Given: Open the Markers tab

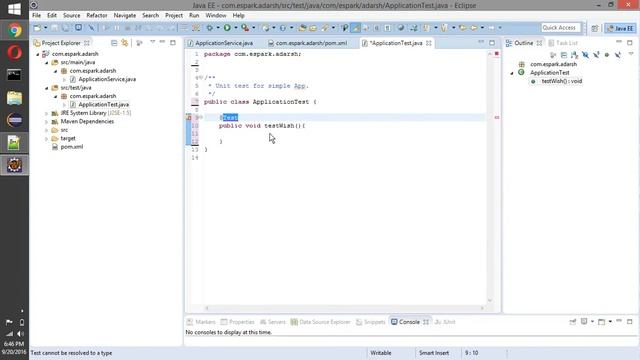Looking at the screenshot, I should coord(201,322).
